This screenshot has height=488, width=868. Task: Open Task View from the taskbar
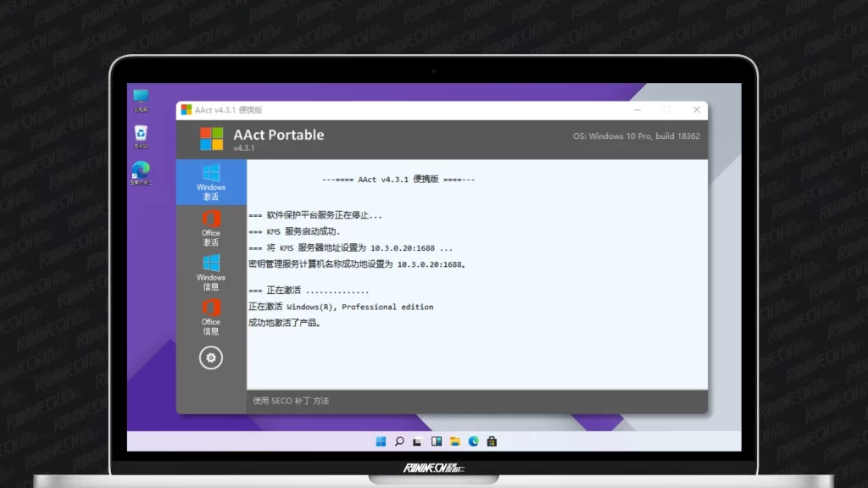point(418,441)
